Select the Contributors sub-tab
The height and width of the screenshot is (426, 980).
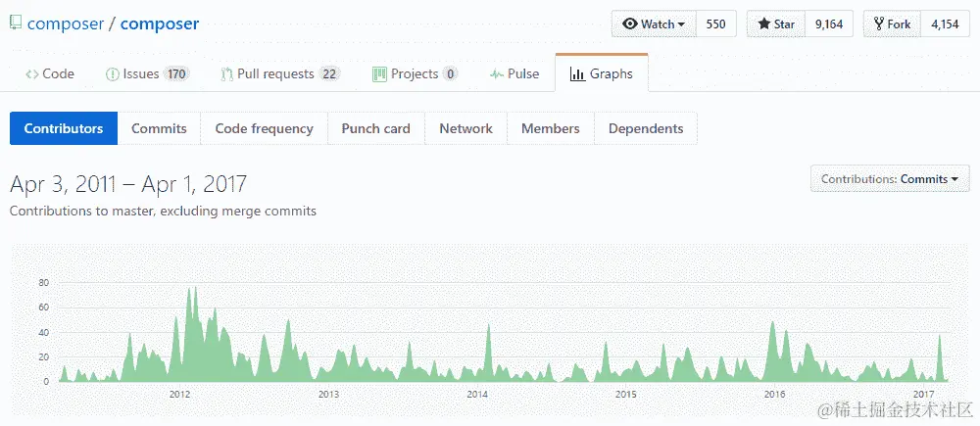[64, 128]
